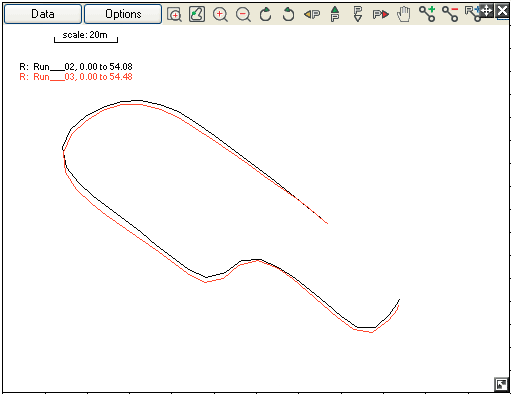The width and height of the screenshot is (514, 396).
Task: Select the zoom-to-area magnifier tool
Action: coord(174,14)
